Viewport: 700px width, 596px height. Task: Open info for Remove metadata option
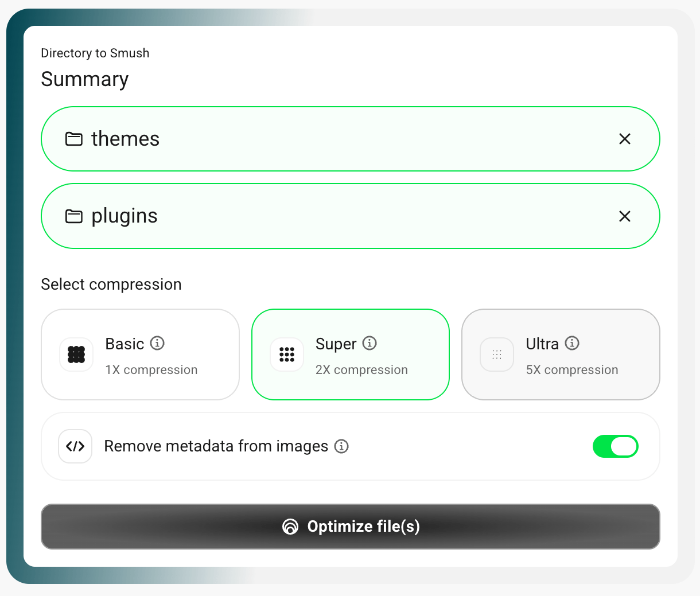pos(341,446)
